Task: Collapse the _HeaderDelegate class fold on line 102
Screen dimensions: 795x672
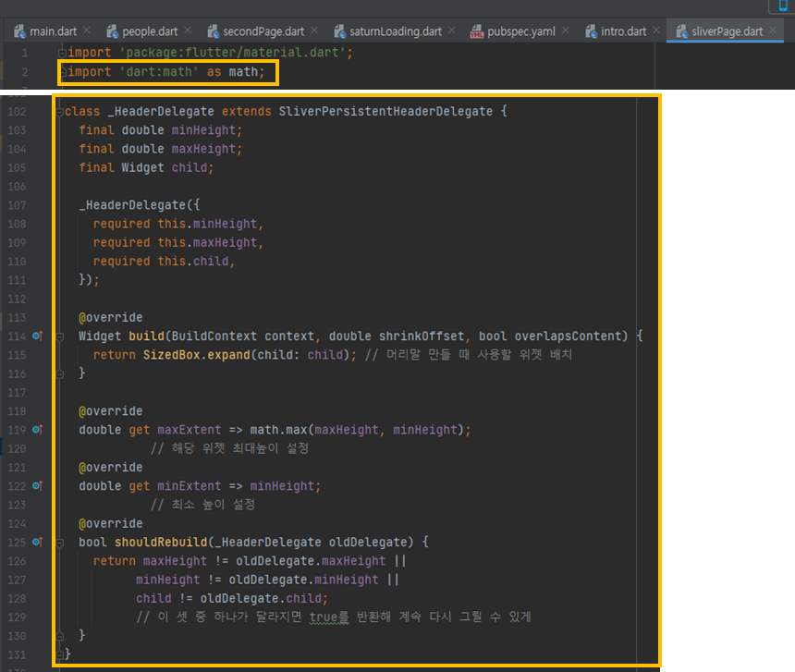Action: [x=60, y=112]
